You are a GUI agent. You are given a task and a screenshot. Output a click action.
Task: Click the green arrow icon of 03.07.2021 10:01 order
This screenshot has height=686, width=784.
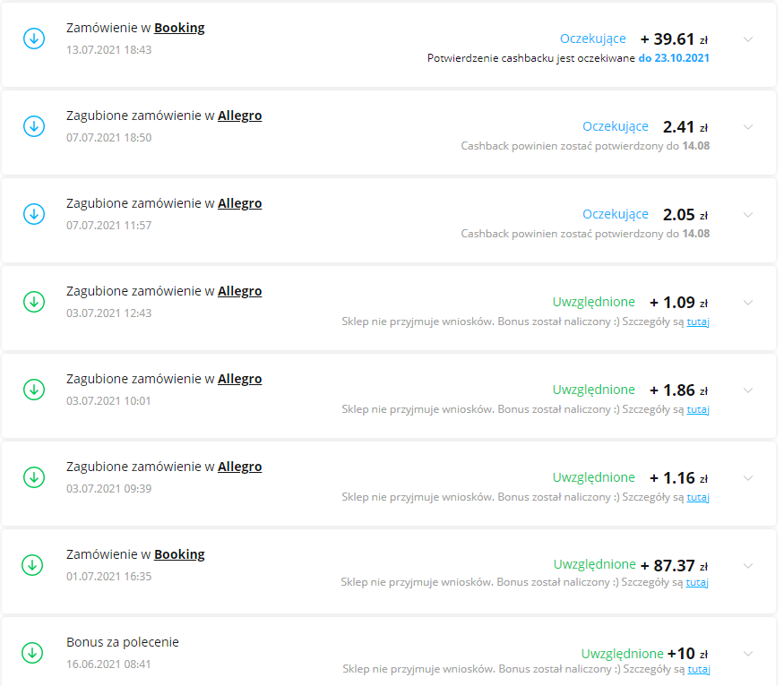[x=33, y=390]
